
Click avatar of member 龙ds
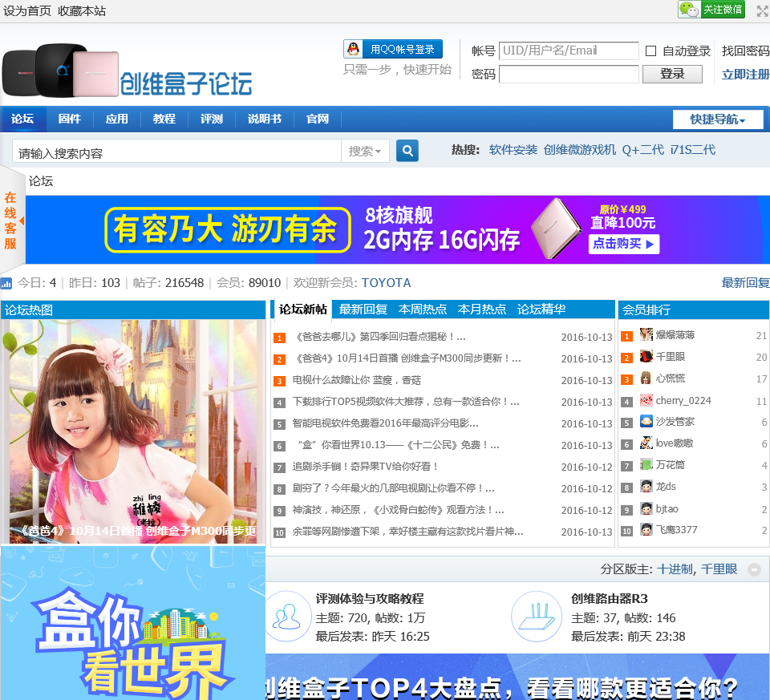pyautogui.click(x=646, y=487)
